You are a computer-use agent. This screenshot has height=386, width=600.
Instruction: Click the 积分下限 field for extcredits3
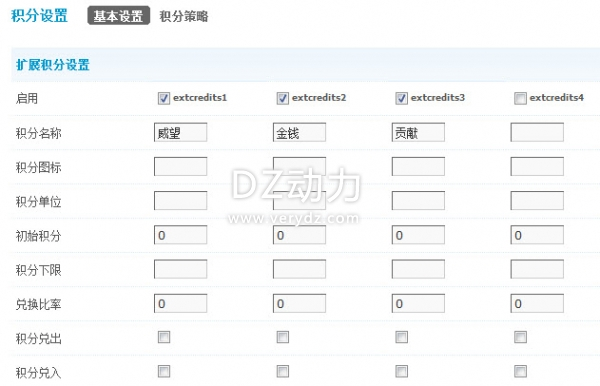418,269
